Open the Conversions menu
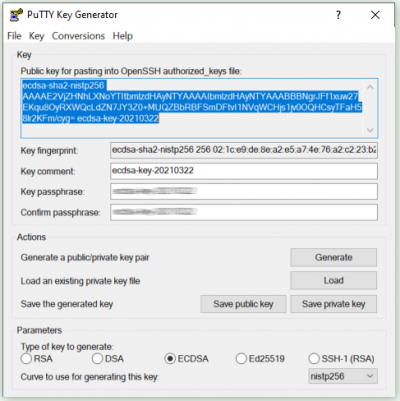 tap(78, 36)
